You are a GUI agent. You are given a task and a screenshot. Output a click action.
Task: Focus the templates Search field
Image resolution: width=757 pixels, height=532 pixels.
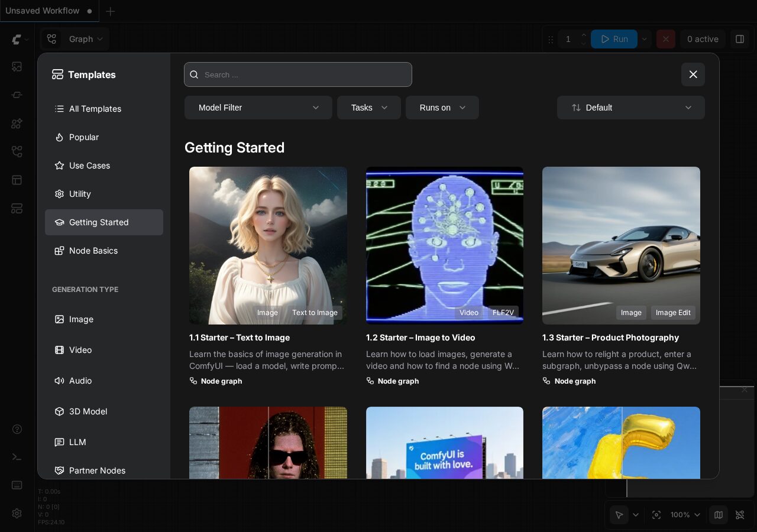(x=298, y=74)
